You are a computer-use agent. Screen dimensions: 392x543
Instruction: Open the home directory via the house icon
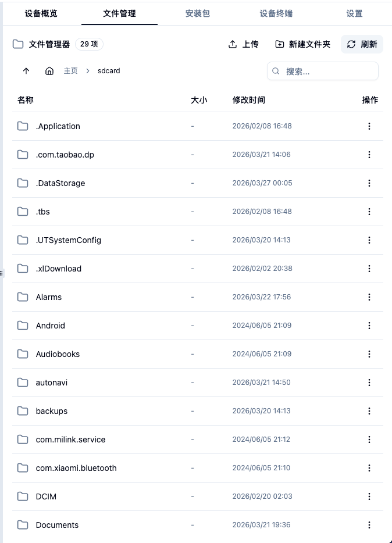49,70
